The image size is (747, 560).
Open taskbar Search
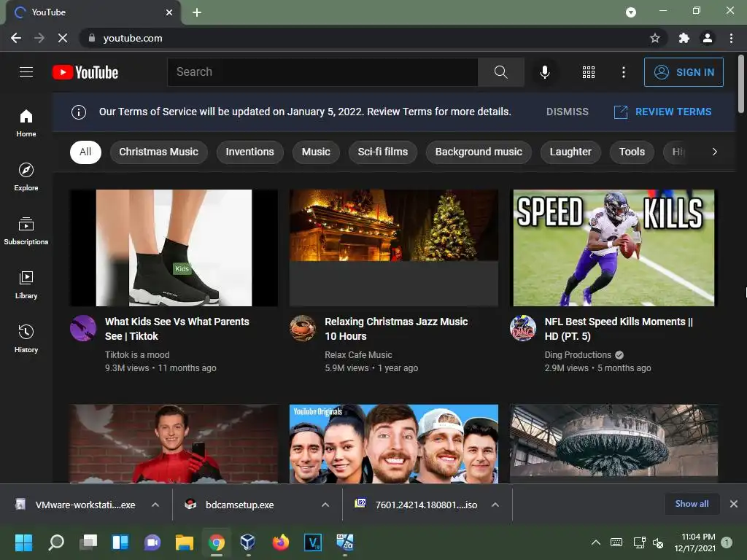coord(56,542)
